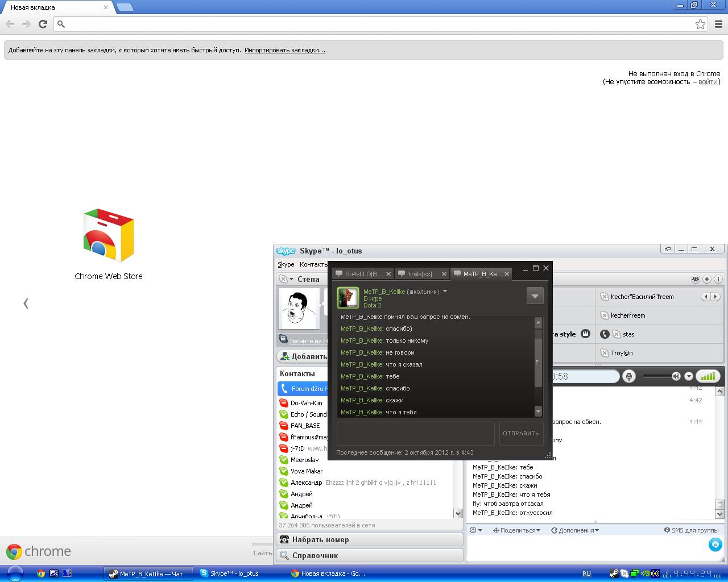This screenshot has width=728, height=582.
Task: Send the message with ОТПРАВИТЬ
Action: pyautogui.click(x=520, y=433)
